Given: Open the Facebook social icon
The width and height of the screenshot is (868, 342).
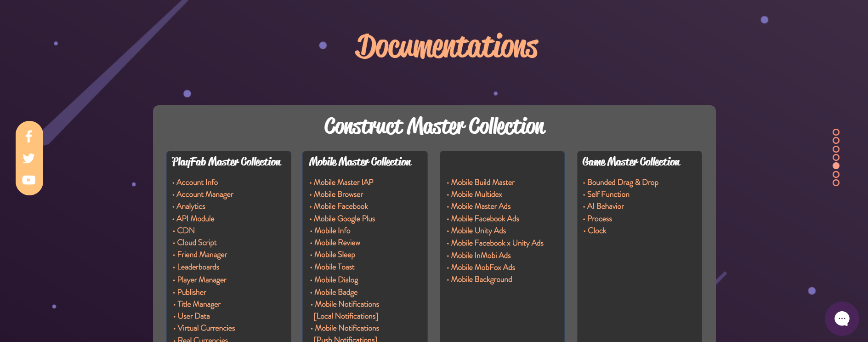Looking at the screenshot, I should (29, 137).
